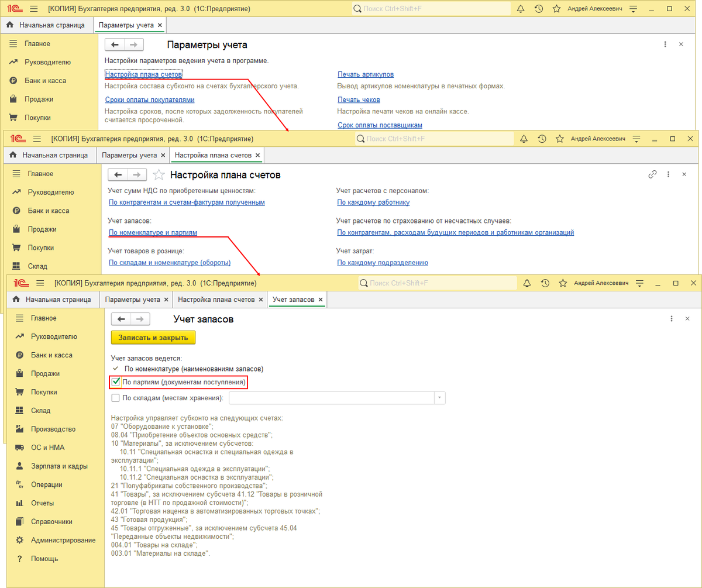The image size is (702, 588).
Task: Click forward arrow in Учет запасов form
Action: (x=140, y=319)
